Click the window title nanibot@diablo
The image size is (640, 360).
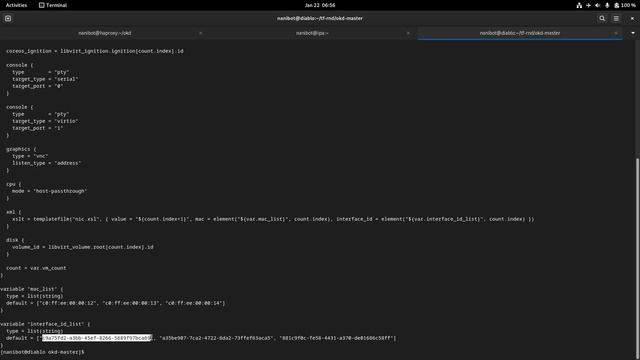(x=320, y=18)
